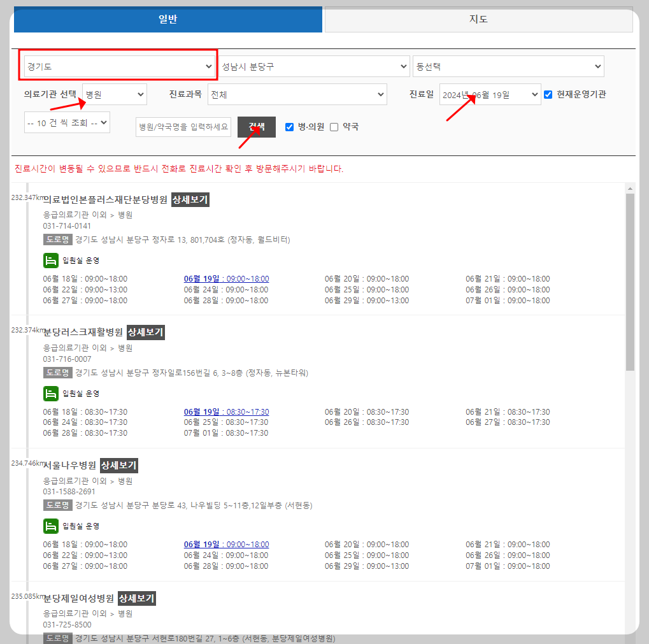Click 입원실 운영 bed icon for 분당러스크재활병원
Image resolution: width=649 pixels, height=644 pixels.
50,394
